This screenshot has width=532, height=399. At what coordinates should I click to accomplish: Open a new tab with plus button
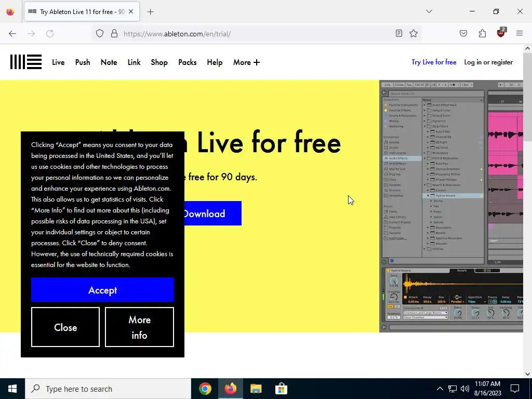[150, 12]
